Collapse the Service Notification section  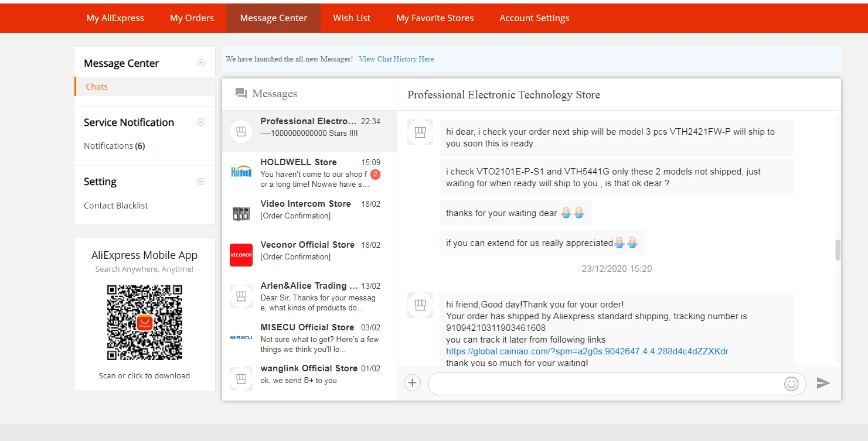coord(201,122)
